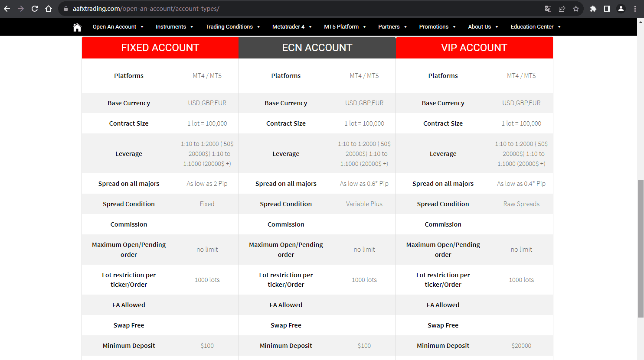644x360 pixels.
Task: Open the Partners menu
Action: [x=392, y=27]
